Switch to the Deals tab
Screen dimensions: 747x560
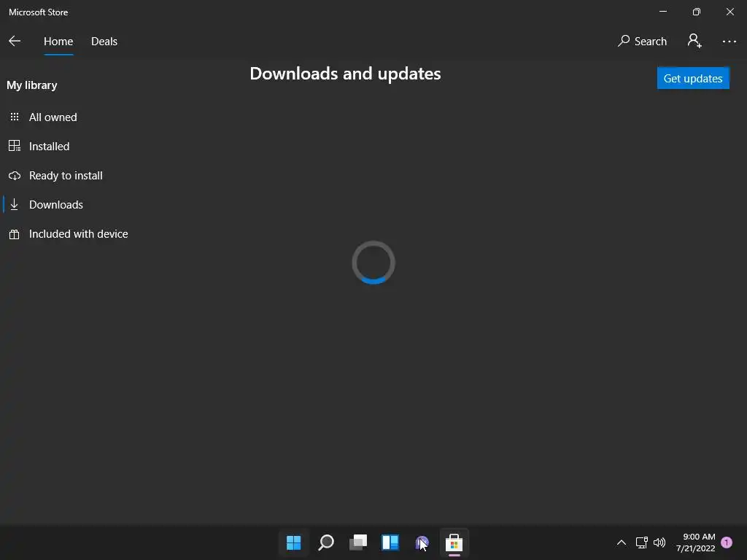(104, 42)
